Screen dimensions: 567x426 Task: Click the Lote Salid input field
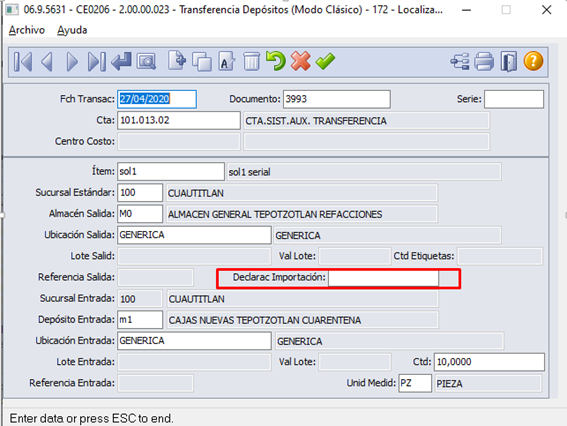(194, 256)
